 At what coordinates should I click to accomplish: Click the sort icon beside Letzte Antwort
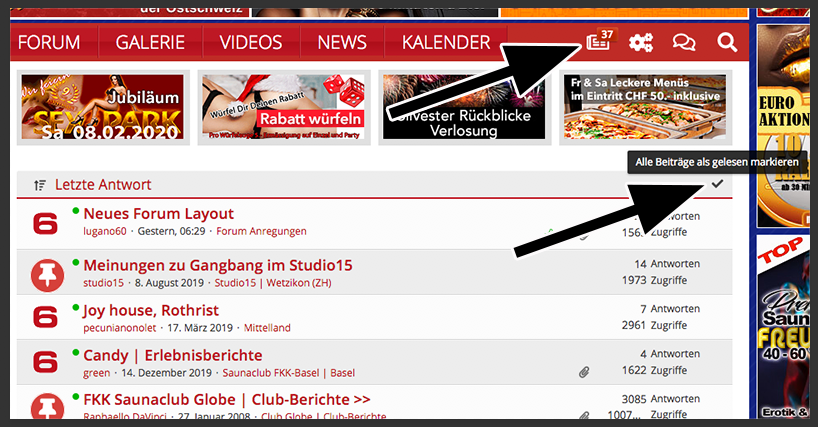point(40,185)
